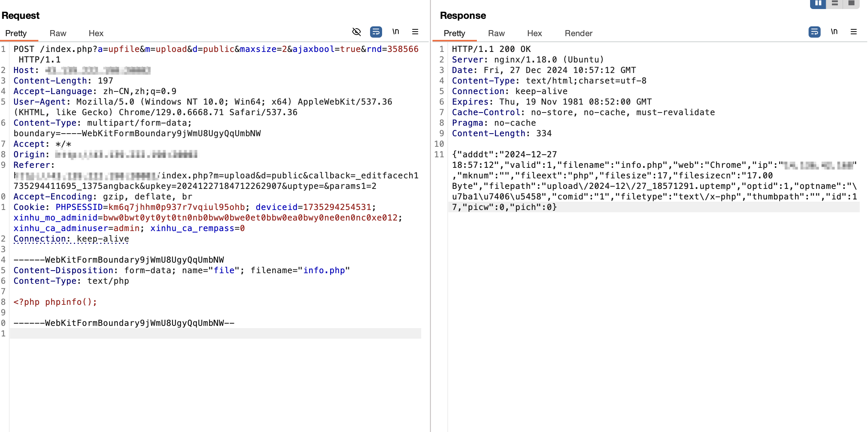
Task: Open the Response panel hamburger options menu
Action: click(x=854, y=32)
